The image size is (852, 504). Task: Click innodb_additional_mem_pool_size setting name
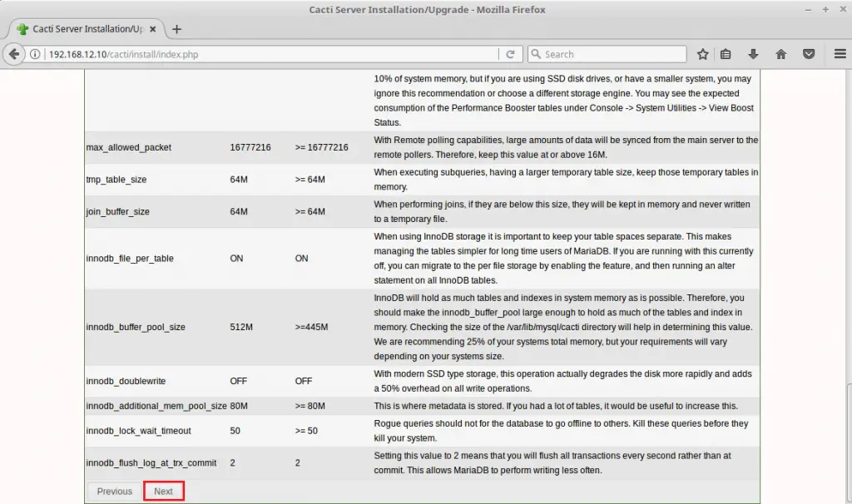point(156,406)
